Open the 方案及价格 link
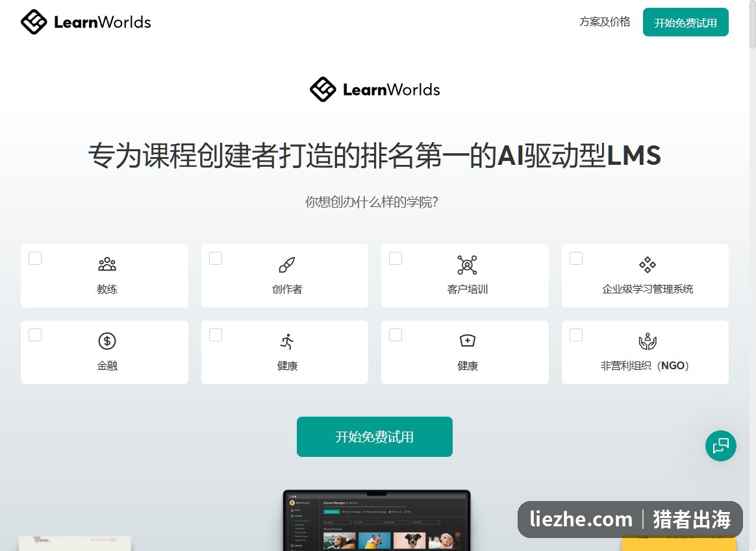Screen dimensions: 756x551 tap(605, 21)
